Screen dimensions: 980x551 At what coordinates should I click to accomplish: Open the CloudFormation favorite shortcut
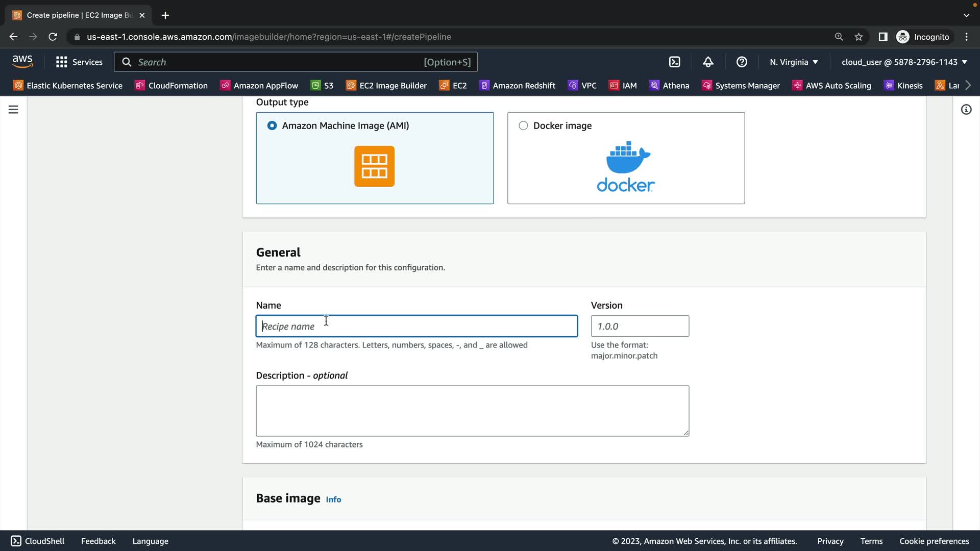point(171,86)
